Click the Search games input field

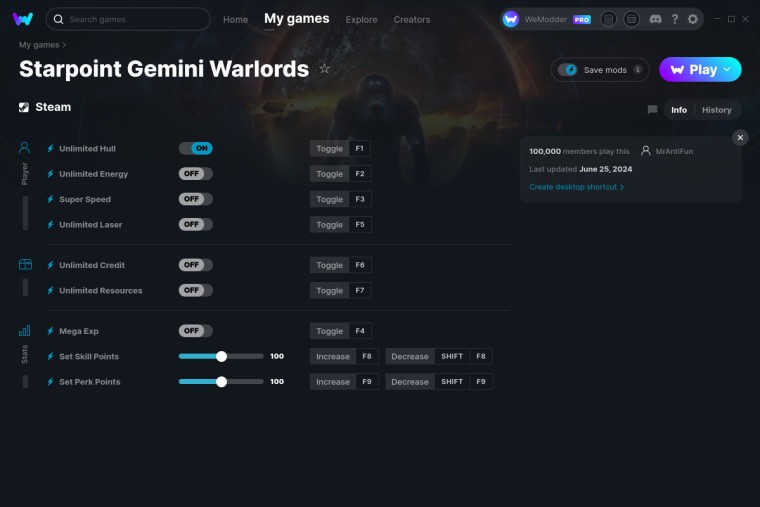click(128, 19)
